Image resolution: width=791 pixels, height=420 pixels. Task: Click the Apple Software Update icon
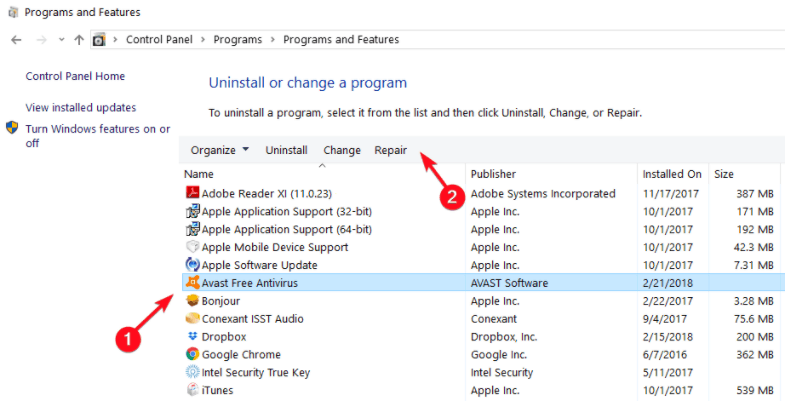[192, 265]
